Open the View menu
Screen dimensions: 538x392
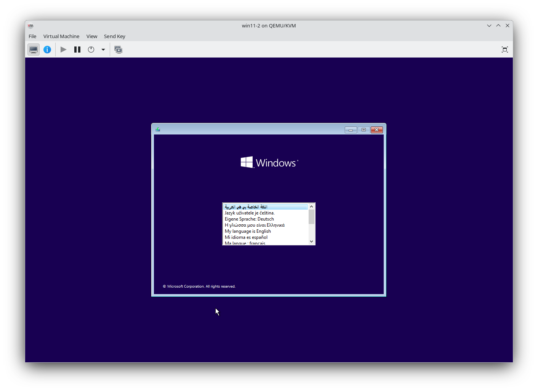point(92,36)
